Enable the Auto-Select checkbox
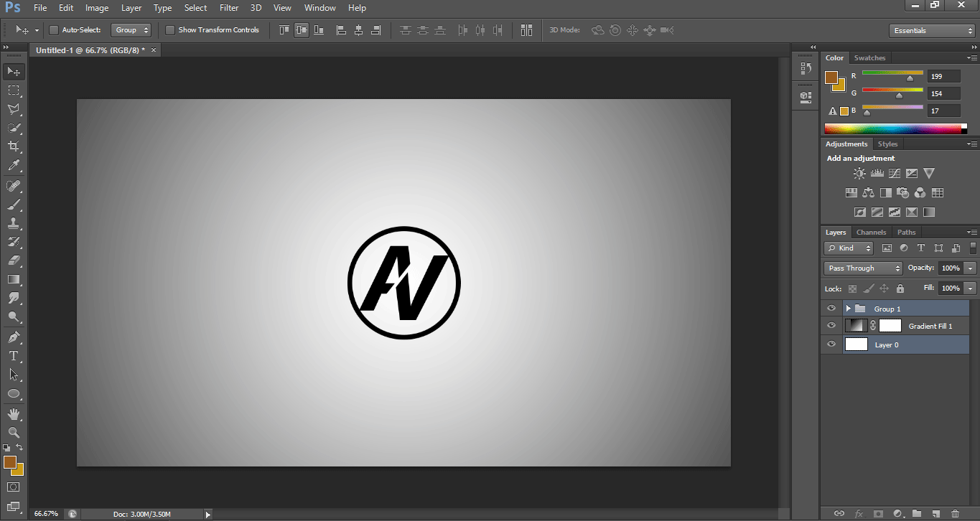 [53, 29]
